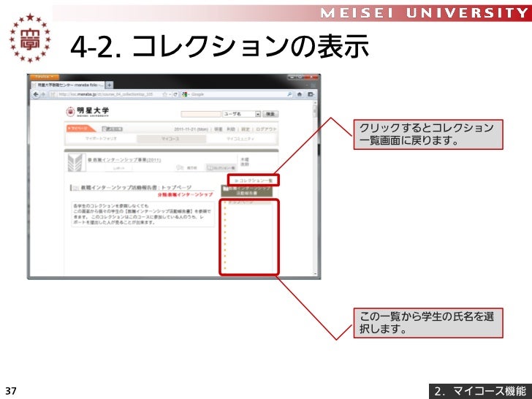
Task: Click the browser home icon
Action: (x=300, y=94)
